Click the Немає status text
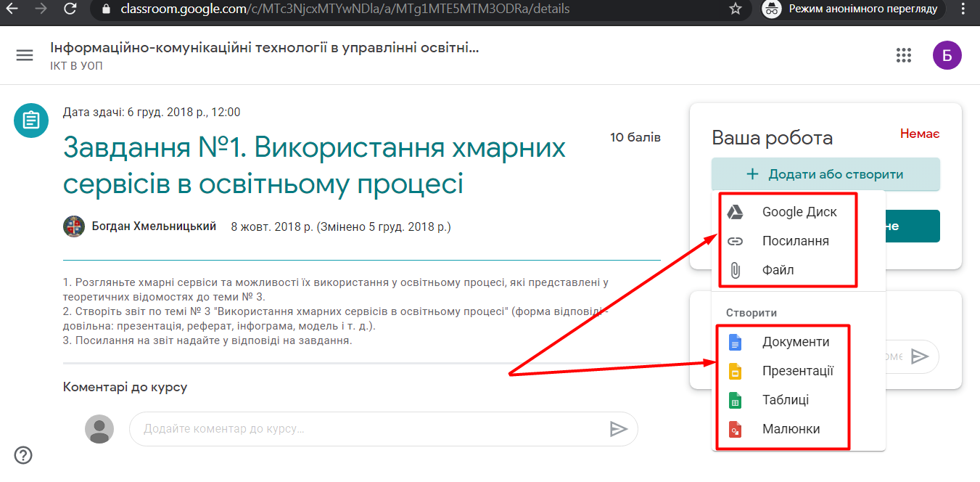This screenshot has width=980, height=482. [920, 134]
